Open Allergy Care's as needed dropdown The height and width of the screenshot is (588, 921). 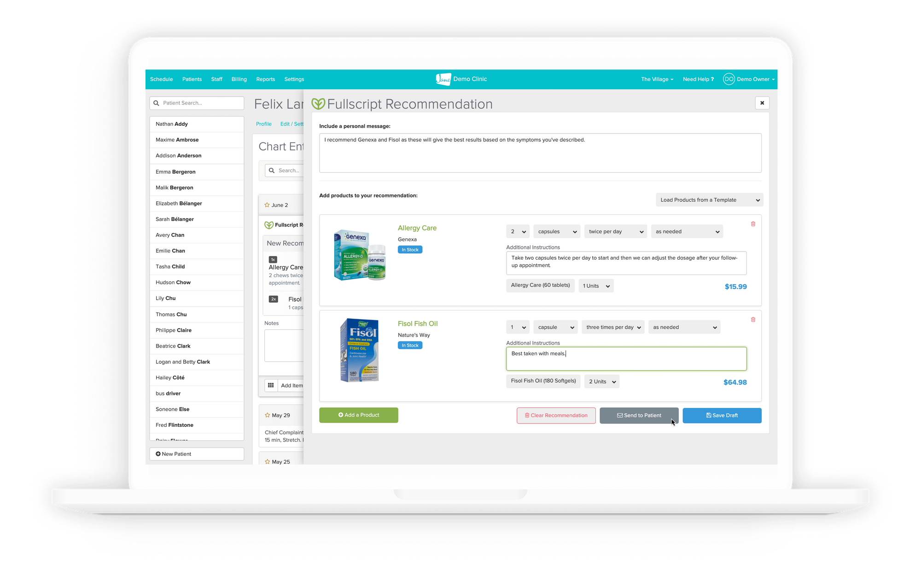(x=687, y=232)
